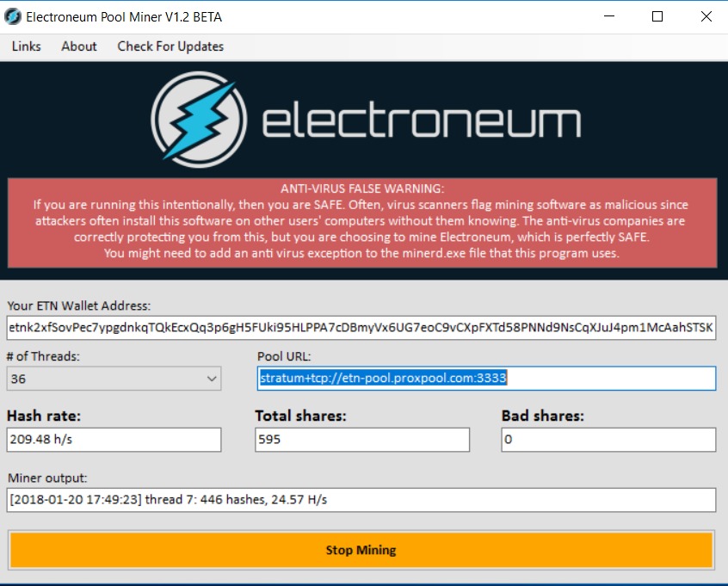This screenshot has width=728, height=586.
Task: Click the 'Miner output:' label
Action: 47,478
